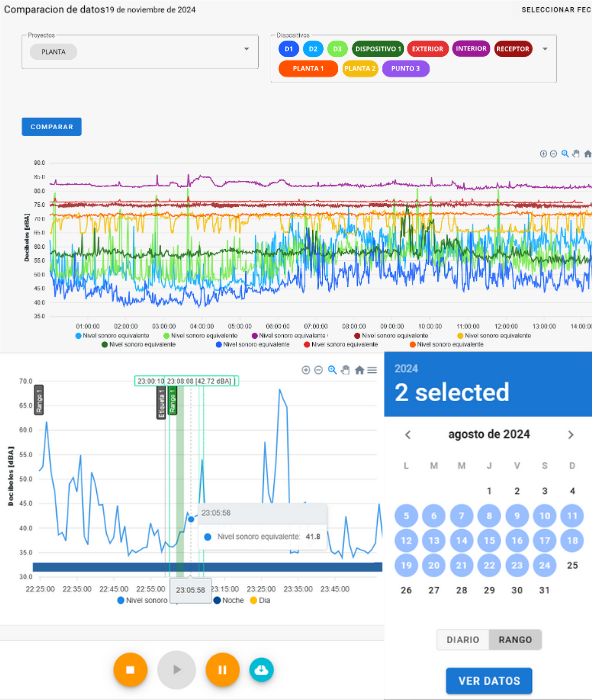
Task: Reset zoom with home icon on lower chart
Action: coord(359,370)
